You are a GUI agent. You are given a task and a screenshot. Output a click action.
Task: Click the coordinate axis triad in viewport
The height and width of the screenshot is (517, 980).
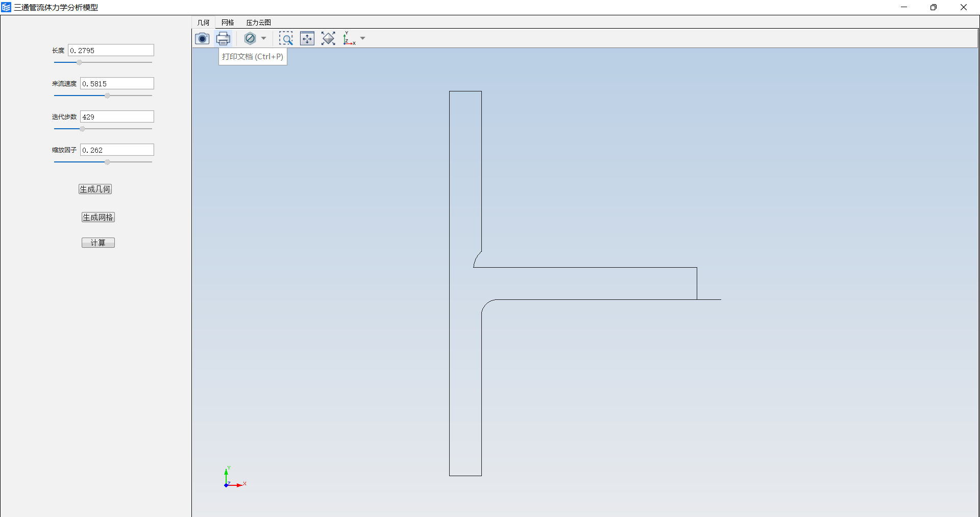point(235,477)
